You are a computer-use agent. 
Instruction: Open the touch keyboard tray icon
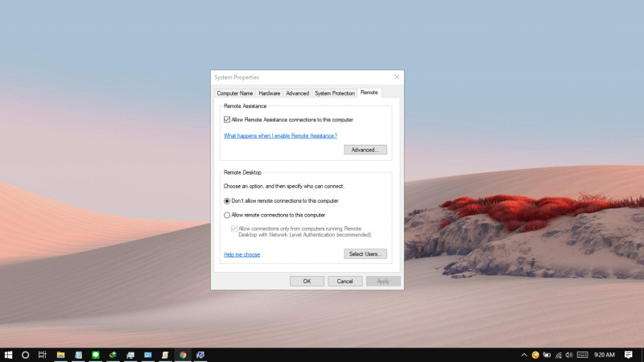click(x=582, y=355)
